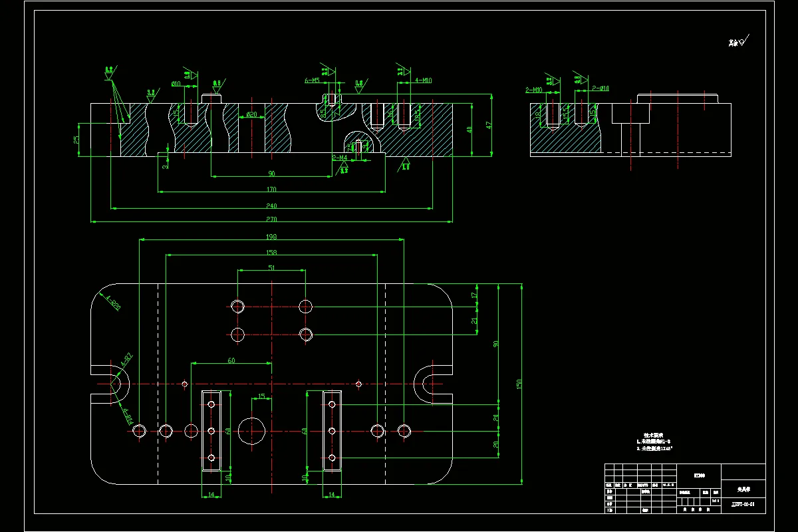798x532 pixels.
Task: Select the 2-ø10 callout in side view
Action: pyautogui.click(x=600, y=88)
